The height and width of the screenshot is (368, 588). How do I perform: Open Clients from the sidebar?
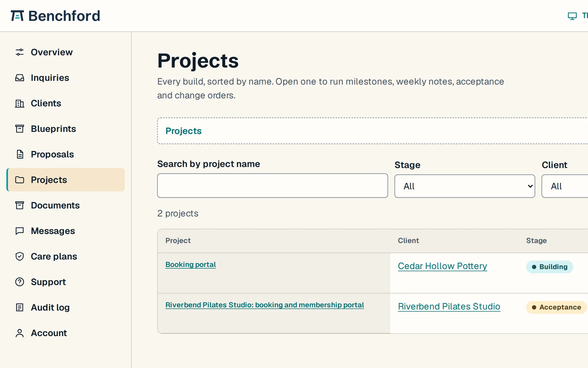[x=66, y=103]
